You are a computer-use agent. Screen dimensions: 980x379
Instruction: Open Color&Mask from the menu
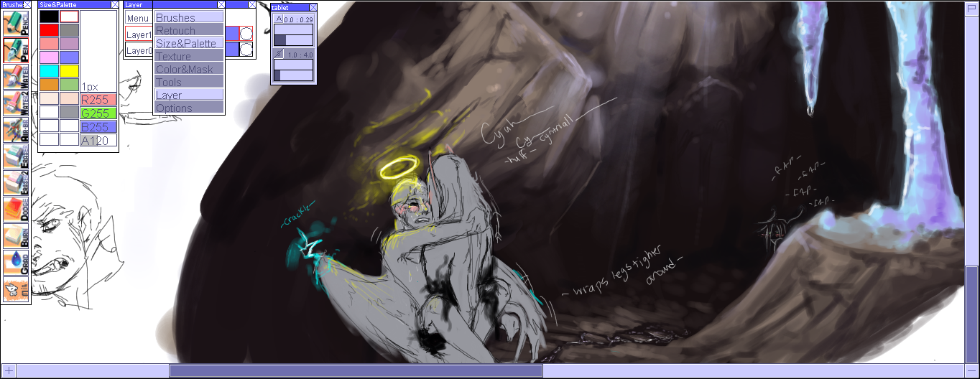click(189, 69)
